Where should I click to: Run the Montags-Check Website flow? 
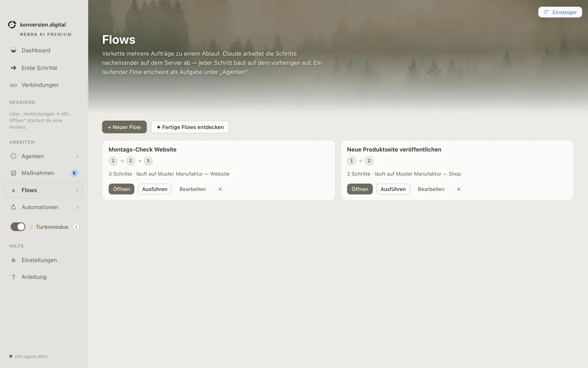[155, 189]
